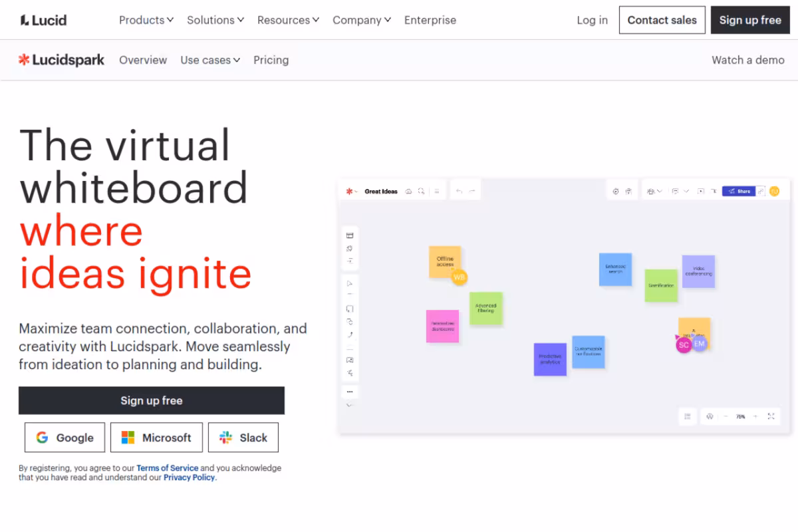Open the Enterprise menu item

(430, 20)
